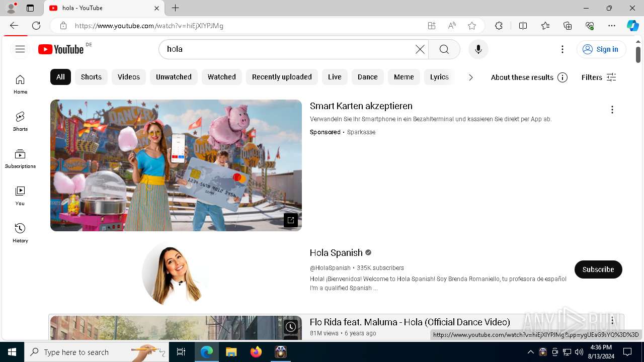The image size is (644, 362).
Task: Click the page vertical scrollbar thumb
Action: (x=638, y=55)
